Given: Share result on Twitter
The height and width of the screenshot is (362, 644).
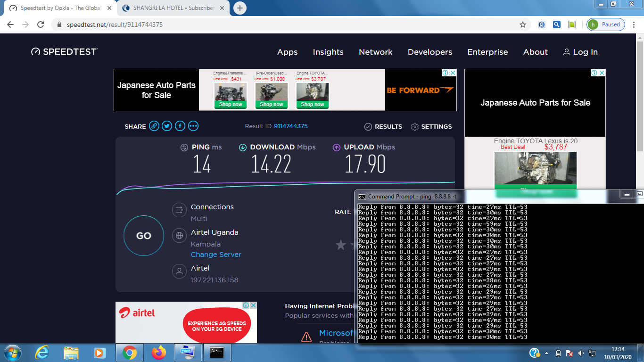Looking at the screenshot, I should 167,126.
